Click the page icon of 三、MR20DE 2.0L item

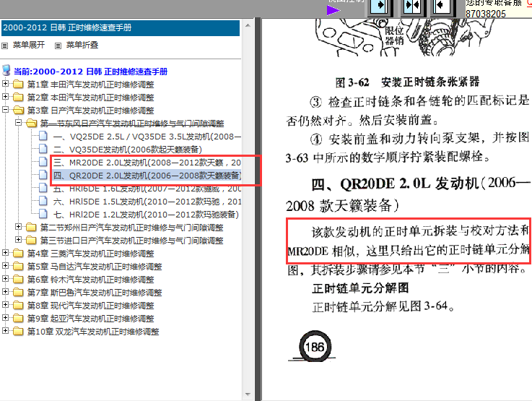(43, 162)
